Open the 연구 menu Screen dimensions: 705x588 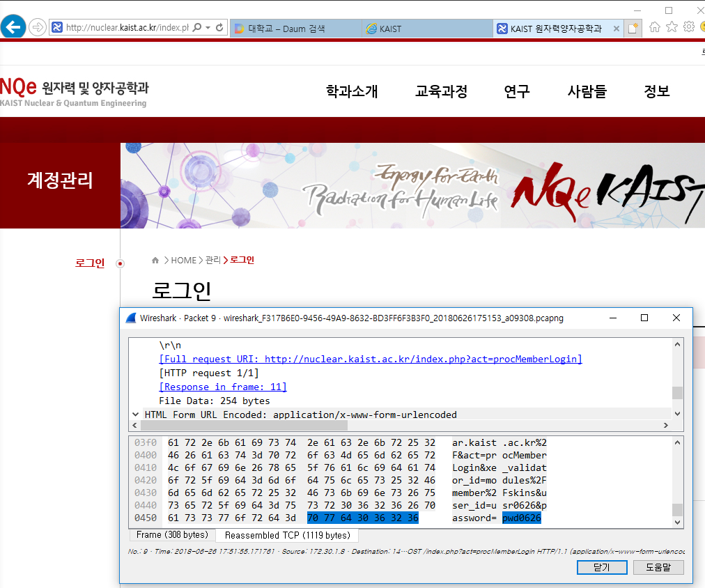517,91
